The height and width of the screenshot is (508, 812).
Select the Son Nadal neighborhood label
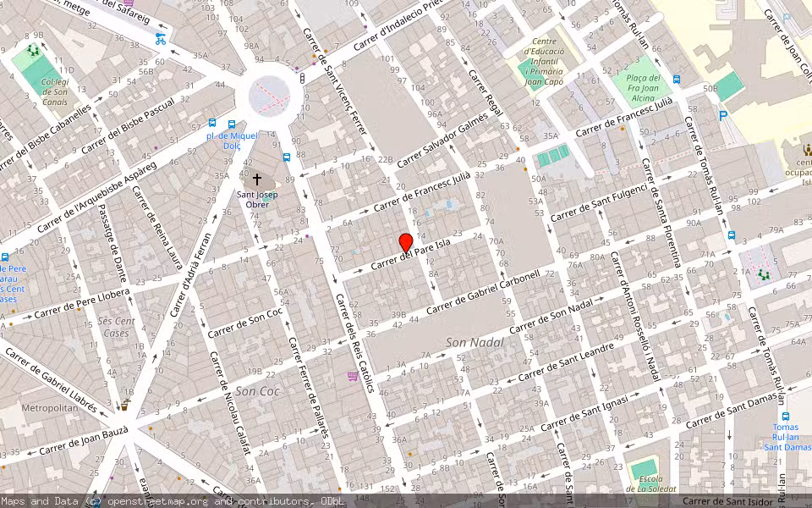(476, 342)
